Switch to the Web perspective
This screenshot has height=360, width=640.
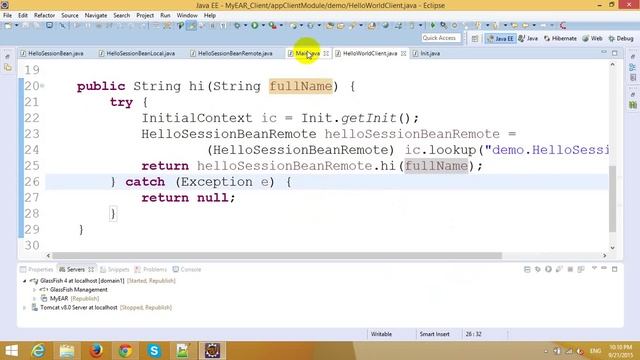click(x=592, y=38)
